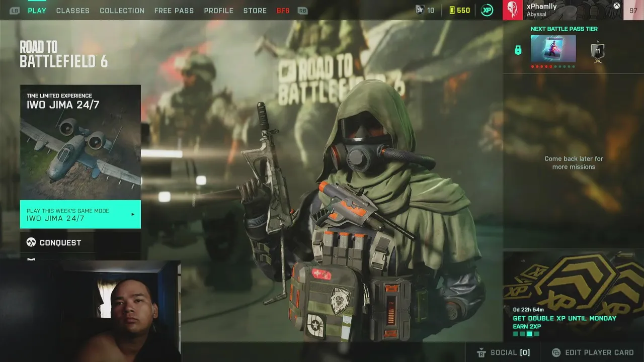644x362 pixels.
Task: Open the FREE PASS tab
Action: (x=174, y=11)
